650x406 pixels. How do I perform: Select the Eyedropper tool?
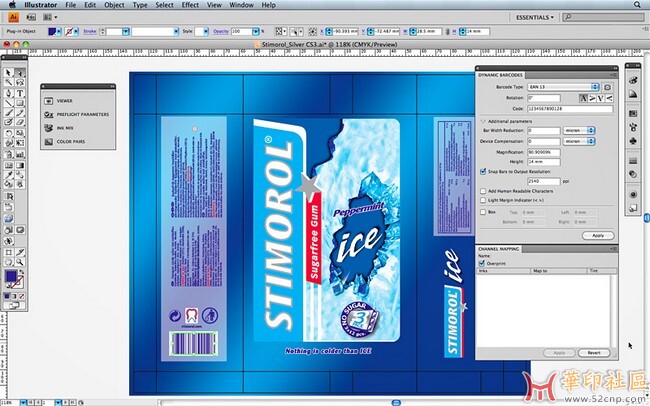8,175
